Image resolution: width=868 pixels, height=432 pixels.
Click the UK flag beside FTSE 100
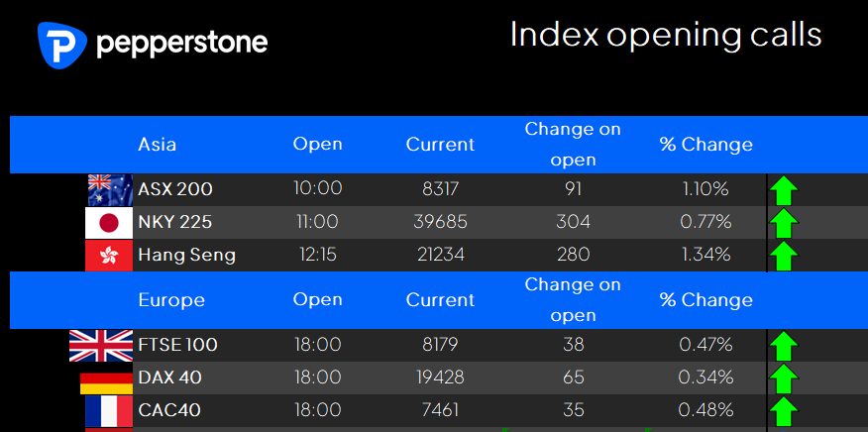101,346
